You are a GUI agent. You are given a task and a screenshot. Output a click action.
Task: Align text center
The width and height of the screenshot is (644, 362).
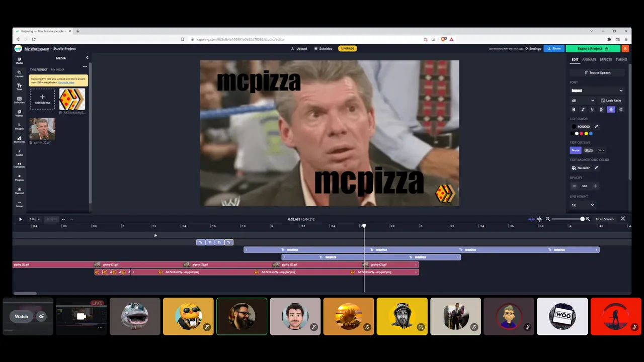tap(611, 110)
